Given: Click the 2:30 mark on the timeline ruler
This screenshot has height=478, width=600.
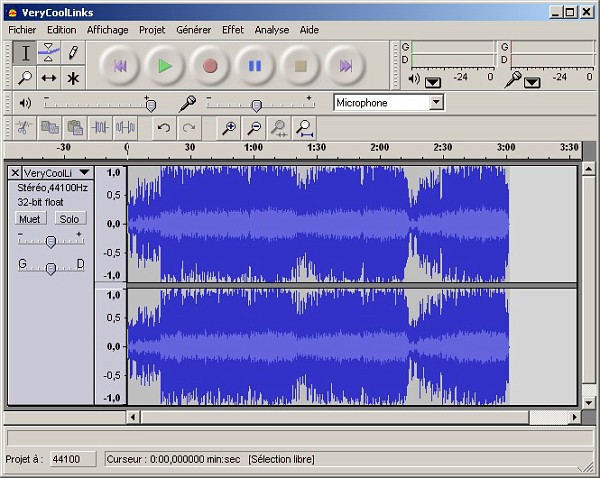Looking at the screenshot, I should 443,147.
